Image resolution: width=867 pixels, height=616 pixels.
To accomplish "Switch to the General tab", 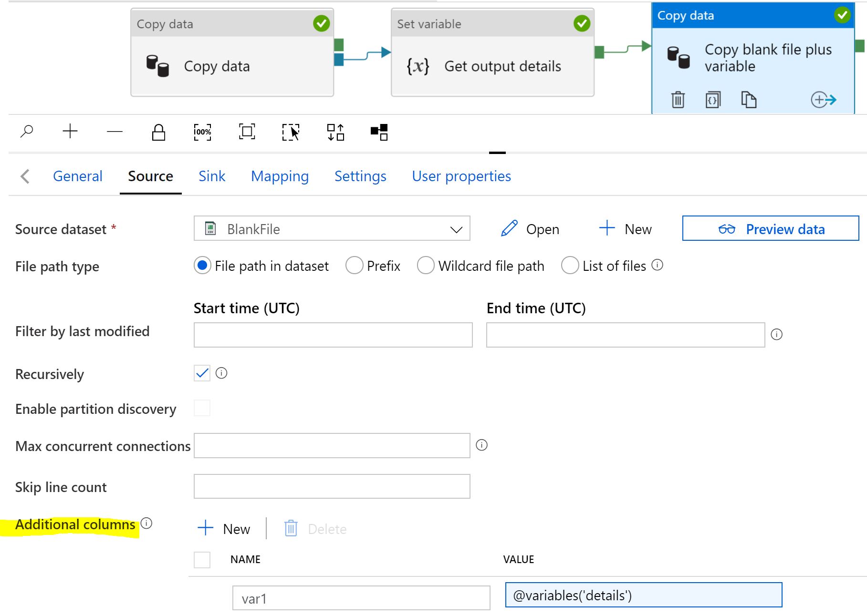I will (x=77, y=176).
